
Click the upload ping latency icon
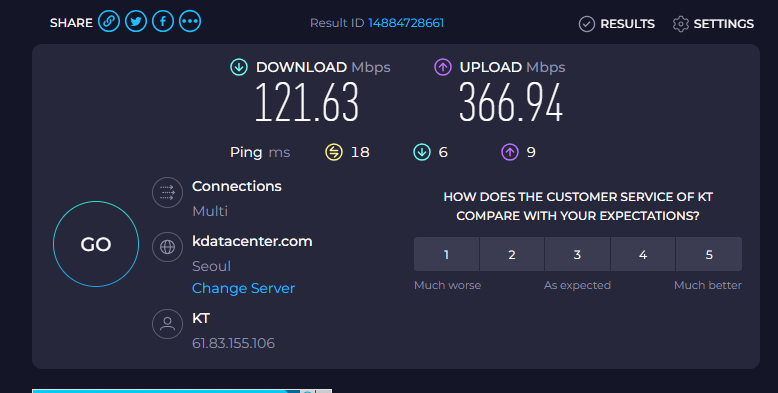pos(510,152)
